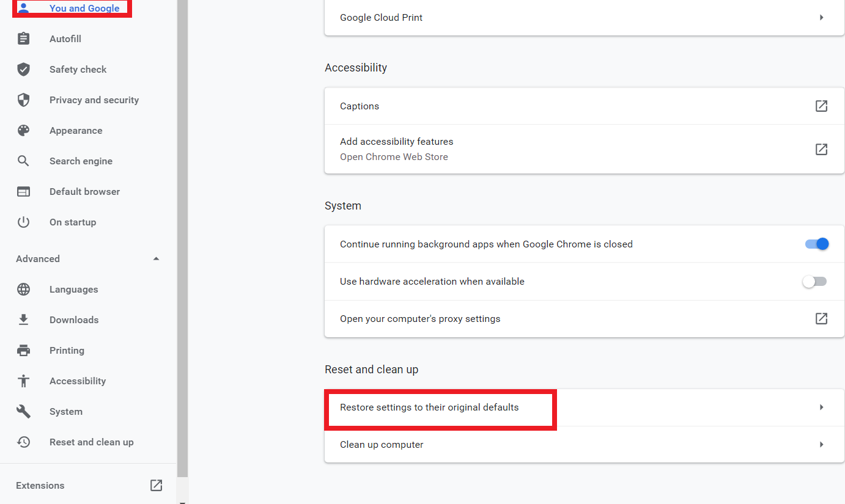Image resolution: width=845 pixels, height=504 pixels.
Task: Click the Appearance palette icon
Action: coord(23,131)
